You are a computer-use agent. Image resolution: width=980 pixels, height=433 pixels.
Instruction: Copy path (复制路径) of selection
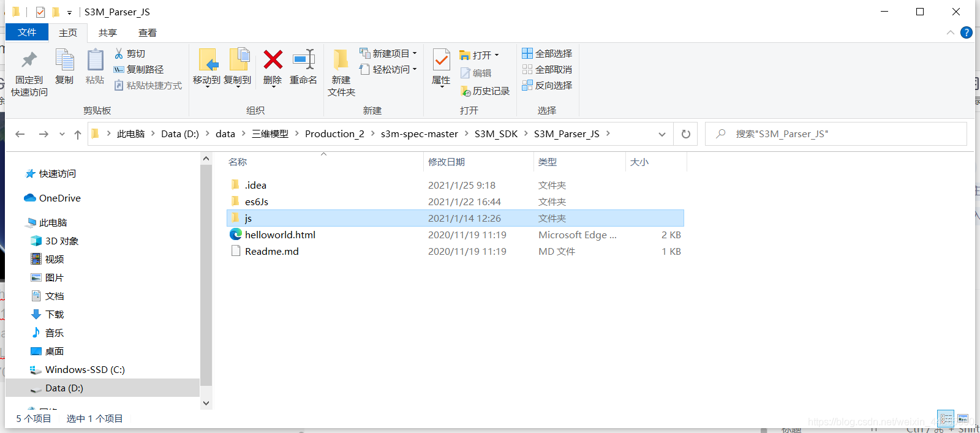coord(139,70)
